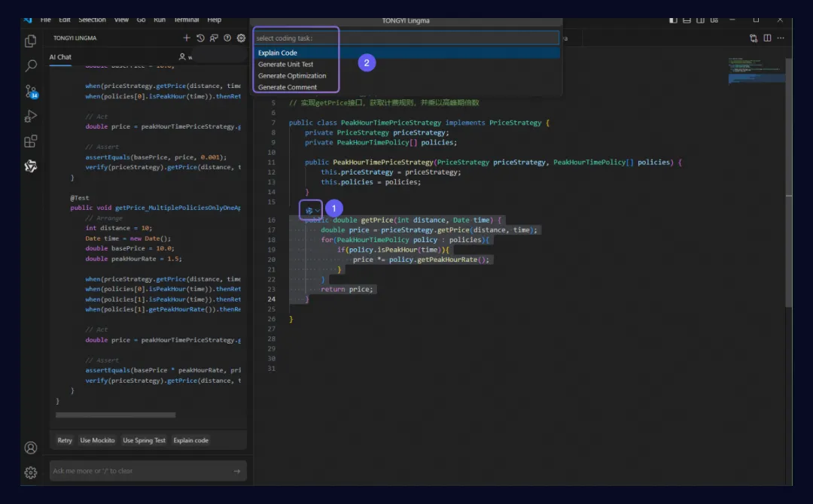The image size is (813, 504).
Task: Click the VS Code logo in title bar
Action: click(x=28, y=20)
